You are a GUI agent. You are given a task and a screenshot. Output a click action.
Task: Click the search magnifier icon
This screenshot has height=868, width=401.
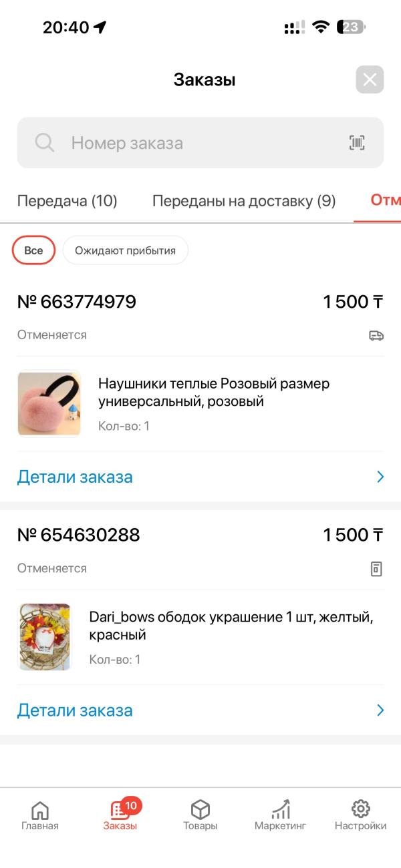(x=44, y=142)
